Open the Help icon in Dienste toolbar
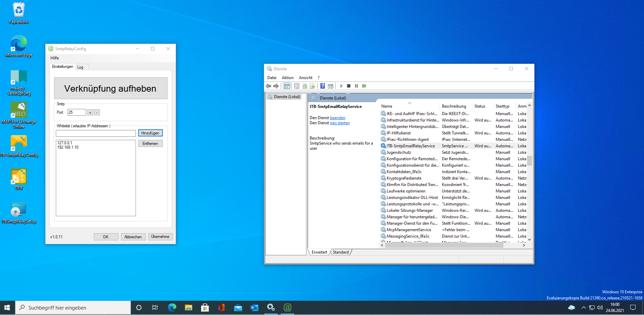 [x=323, y=86]
